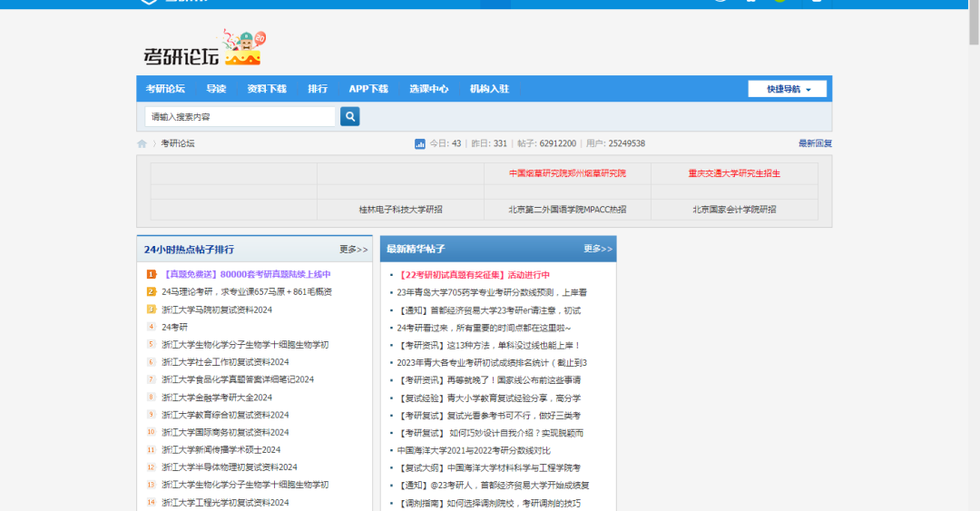Open post 浙江大学马院初复试资料2024
Viewport: 980px width, 511px height.
pyautogui.click(x=217, y=310)
